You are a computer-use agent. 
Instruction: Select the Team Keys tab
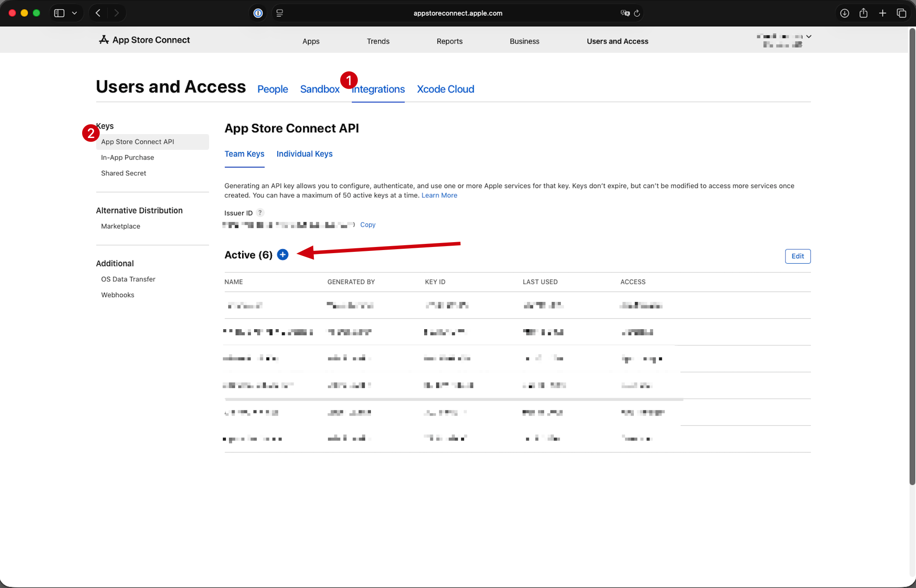tap(244, 154)
